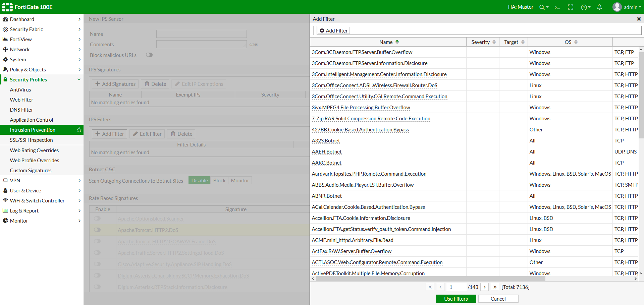
Task: Click the Policy & Objects icon
Action: [x=5, y=70]
